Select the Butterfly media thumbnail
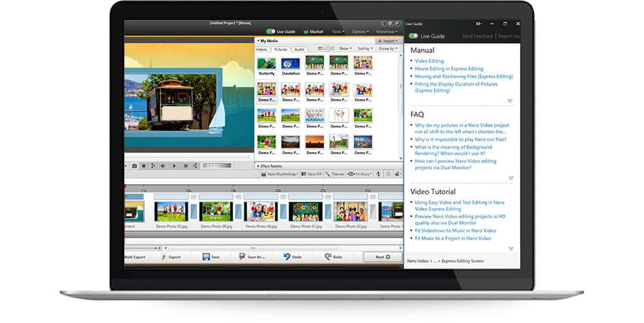The width and height of the screenshot is (644, 323). [x=267, y=65]
